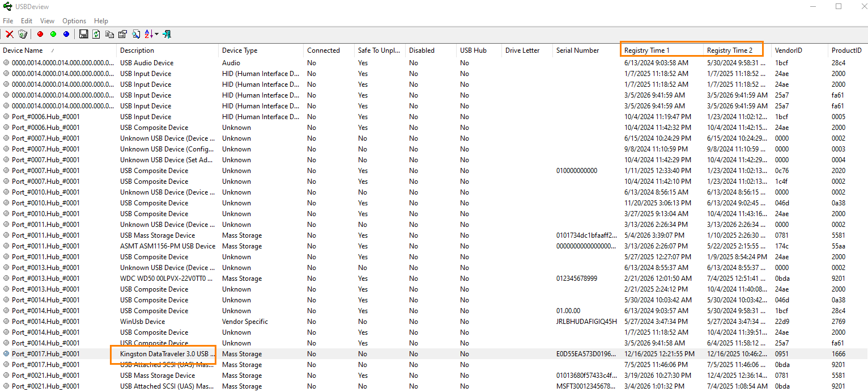868x392 pixels.
Task: Sort by the Registry Time 1 column header
Action: coord(662,50)
